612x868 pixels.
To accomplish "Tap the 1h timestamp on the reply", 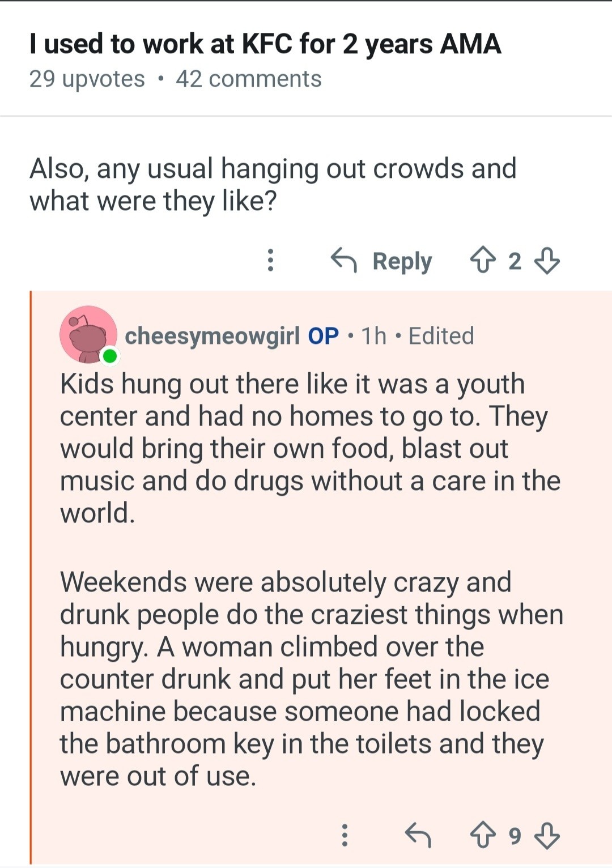I will tap(374, 336).
